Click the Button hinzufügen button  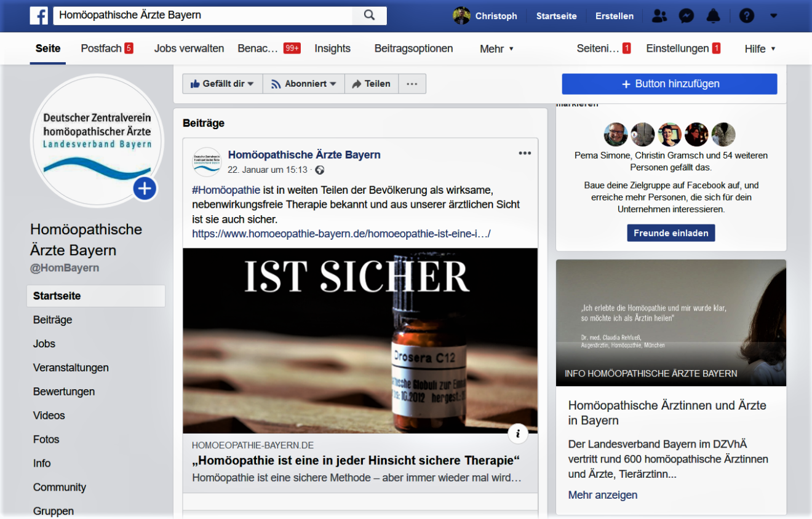coord(669,84)
